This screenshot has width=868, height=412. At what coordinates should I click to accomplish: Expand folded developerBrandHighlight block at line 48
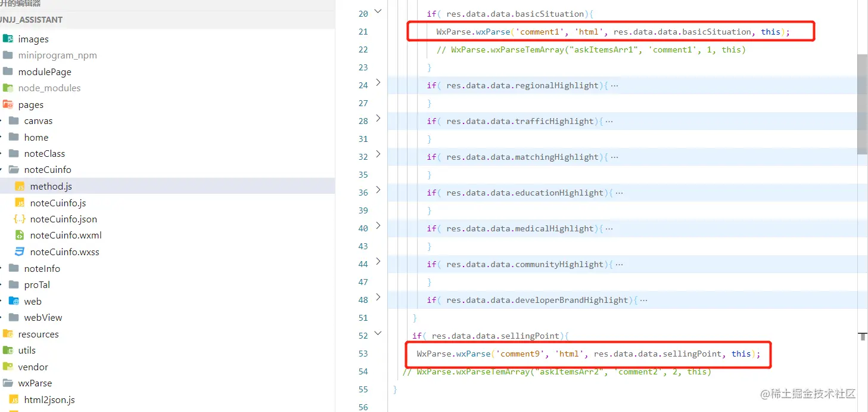[x=378, y=298]
